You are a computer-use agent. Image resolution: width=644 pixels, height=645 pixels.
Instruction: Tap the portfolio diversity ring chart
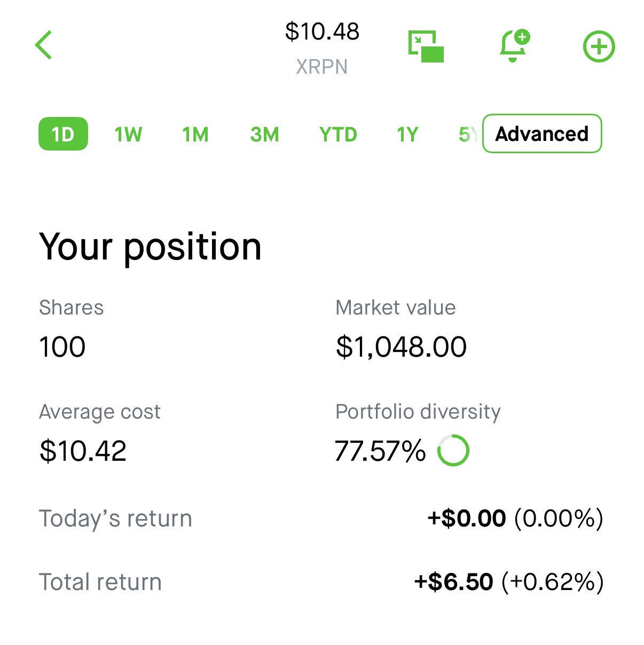[453, 451]
